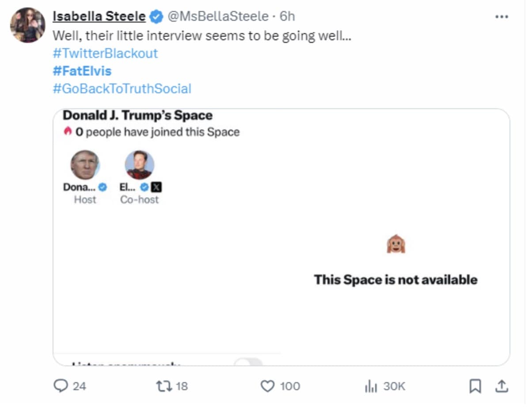
Task: Open the 6h timestamp permalink
Action: click(288, 17)
